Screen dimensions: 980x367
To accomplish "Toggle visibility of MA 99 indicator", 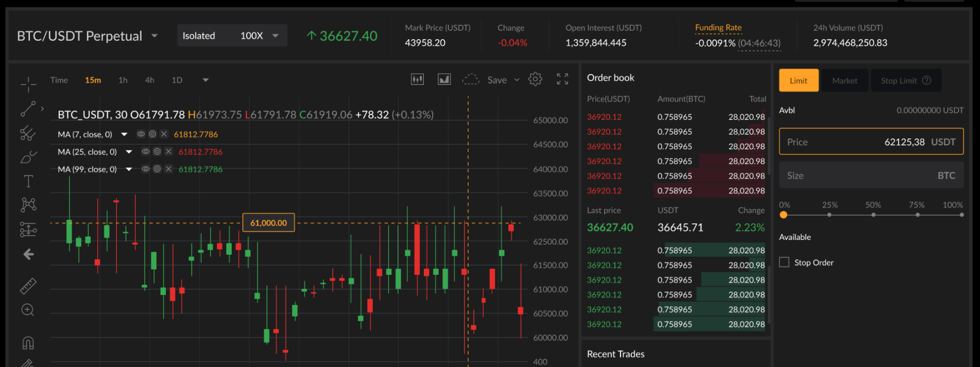I will click(x=146, y=169).
